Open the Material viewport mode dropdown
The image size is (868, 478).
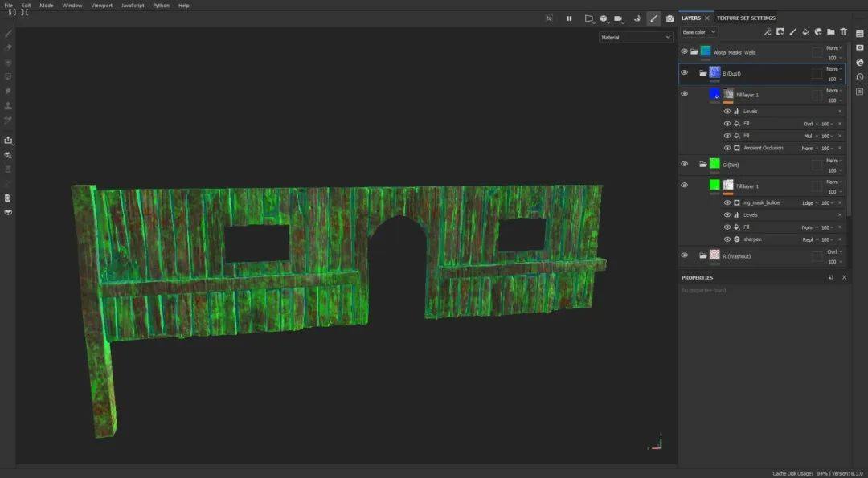[x=635, y=37]
